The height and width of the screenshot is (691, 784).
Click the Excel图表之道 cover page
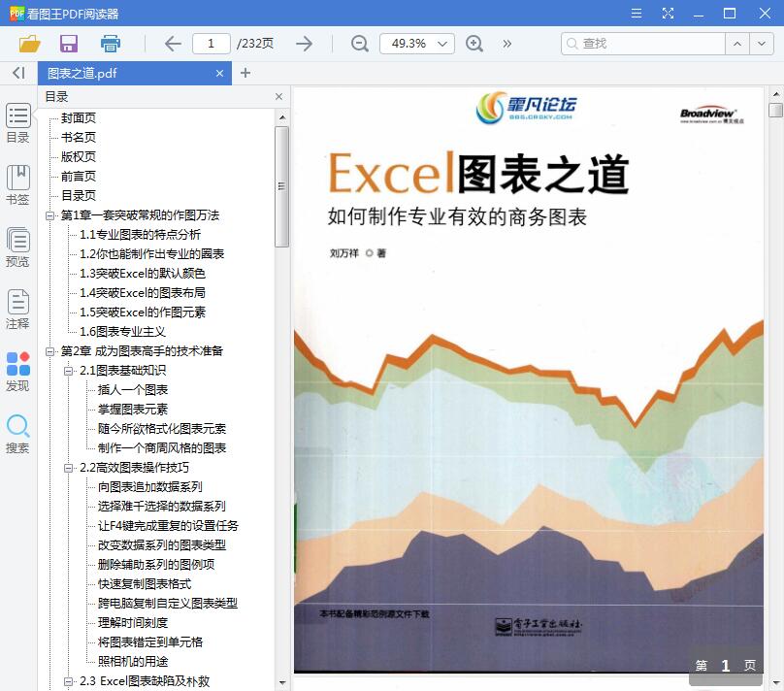529,380
